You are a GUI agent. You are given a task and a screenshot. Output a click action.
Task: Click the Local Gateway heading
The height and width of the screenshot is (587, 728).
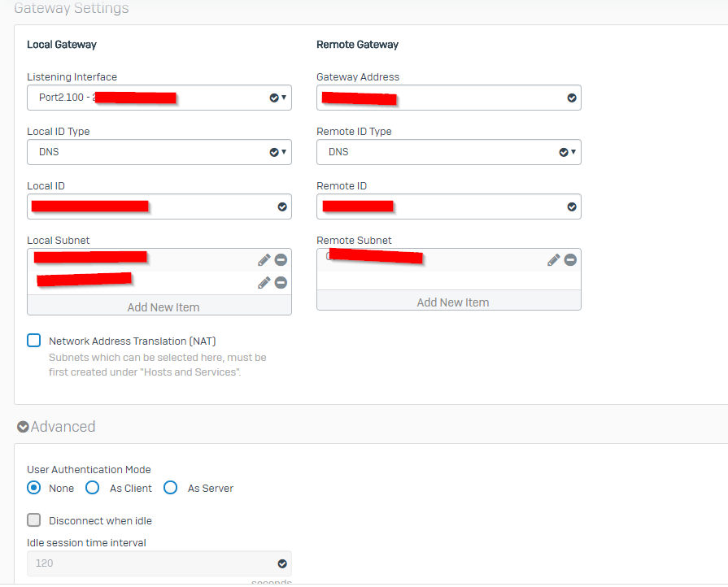(x=62, y=45)
